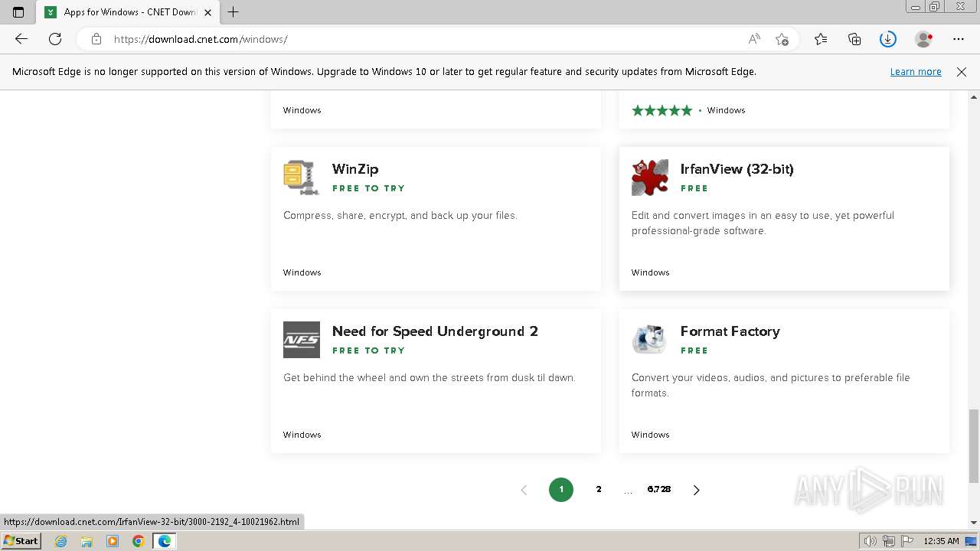This screenshot has height=551, width=980.
Task: Jump to last page 6728
Action: pyautogui.click(x=658, y=490)
